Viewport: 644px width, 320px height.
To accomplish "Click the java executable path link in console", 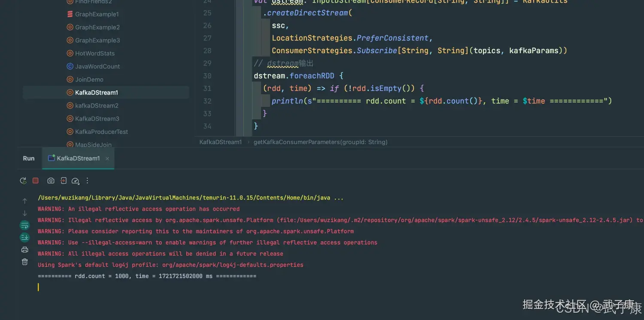I will (x=184, y=198).
